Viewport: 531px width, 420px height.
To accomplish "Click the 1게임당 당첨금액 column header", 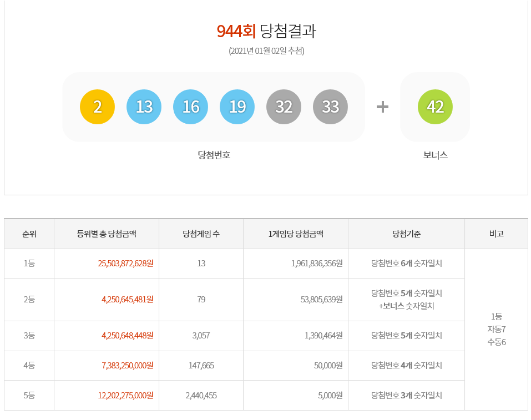I will tap(296, 234).
